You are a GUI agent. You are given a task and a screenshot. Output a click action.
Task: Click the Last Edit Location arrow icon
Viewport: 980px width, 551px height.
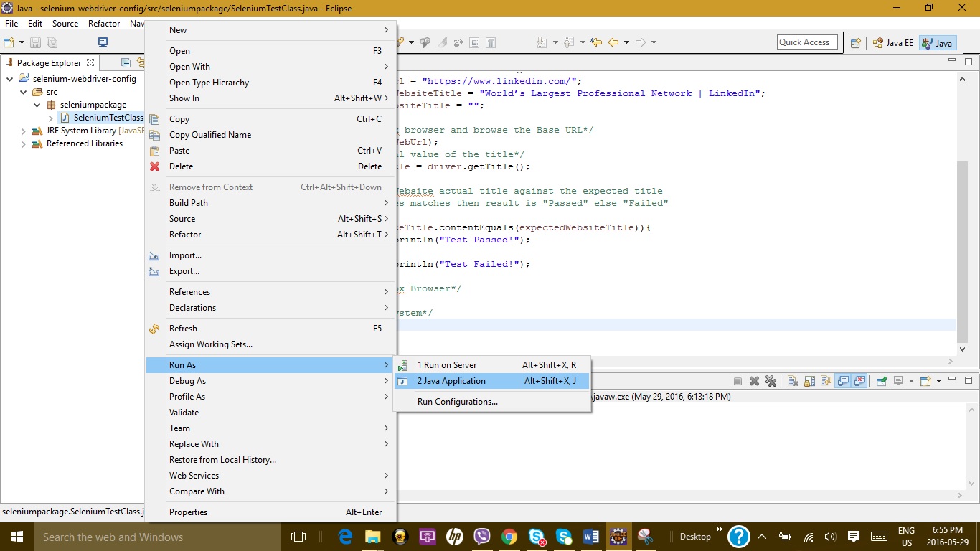pyautogui.click(x=595, y=42)
